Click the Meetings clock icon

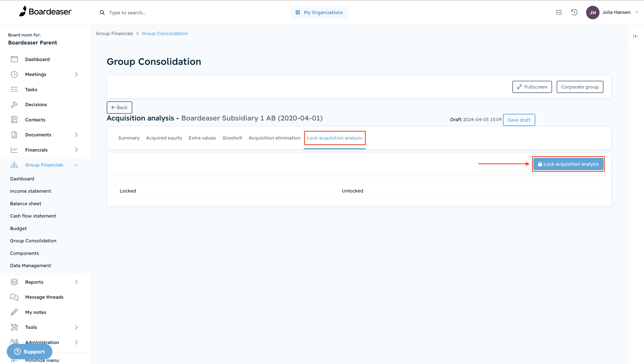coord(14,74)
